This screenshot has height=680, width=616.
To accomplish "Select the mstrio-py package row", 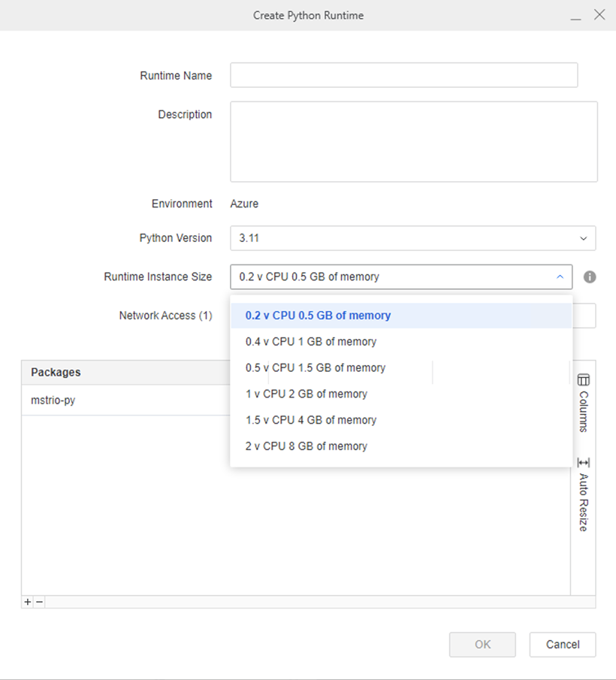I will tap(120, 400).
